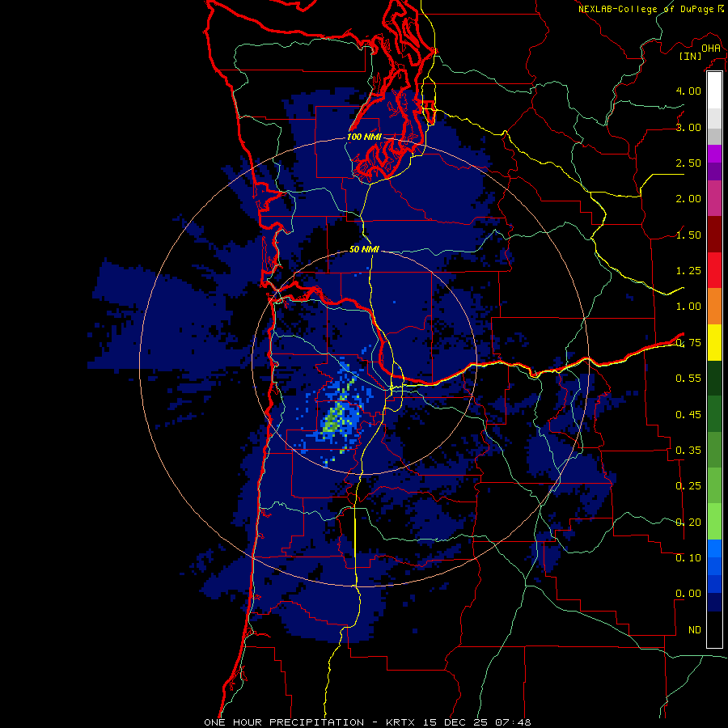This screenshot has width=728, height=728.
Task: Click the ONE HOUR PRECIPITATION title text
Action: point(284,722)
